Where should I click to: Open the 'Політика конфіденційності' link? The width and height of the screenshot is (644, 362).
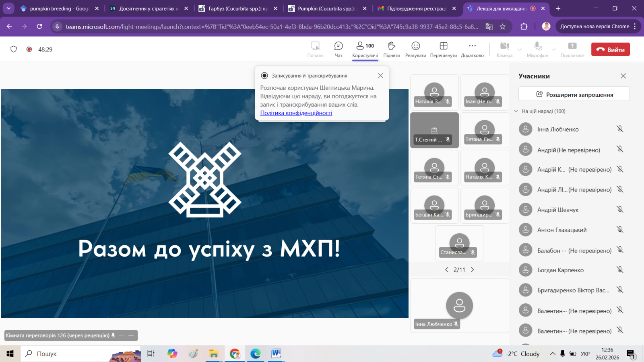tap(296, 113)
